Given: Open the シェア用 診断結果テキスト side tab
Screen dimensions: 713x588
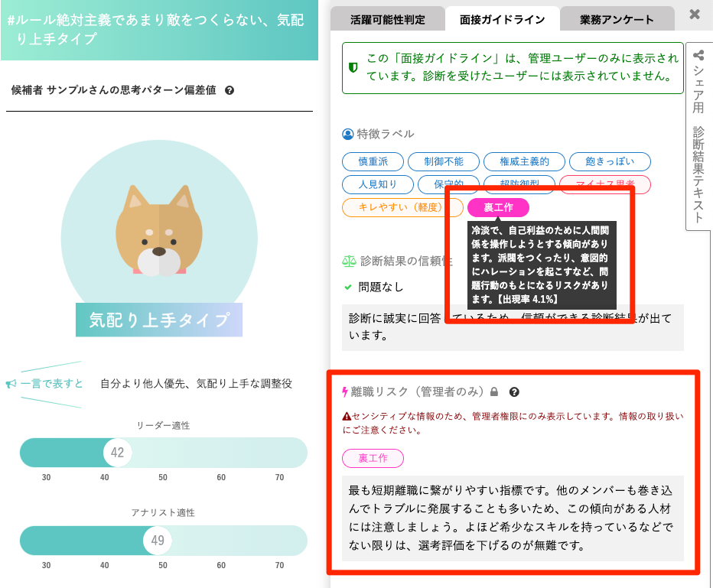Looking at the screenshot, I should click(698, 136).
